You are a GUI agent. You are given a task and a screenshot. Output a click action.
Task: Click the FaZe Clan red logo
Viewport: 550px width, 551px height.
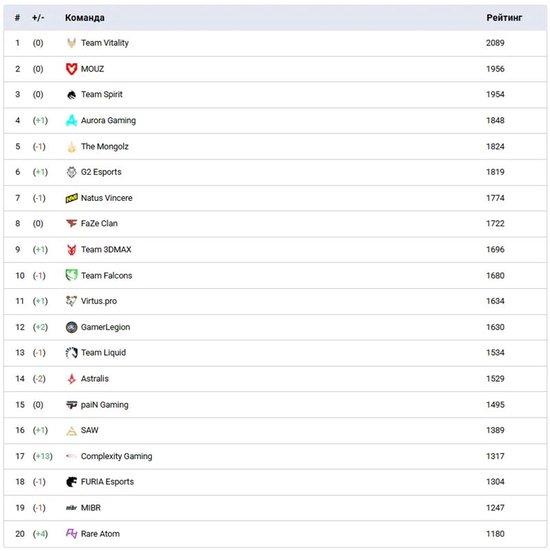(71, 223)
